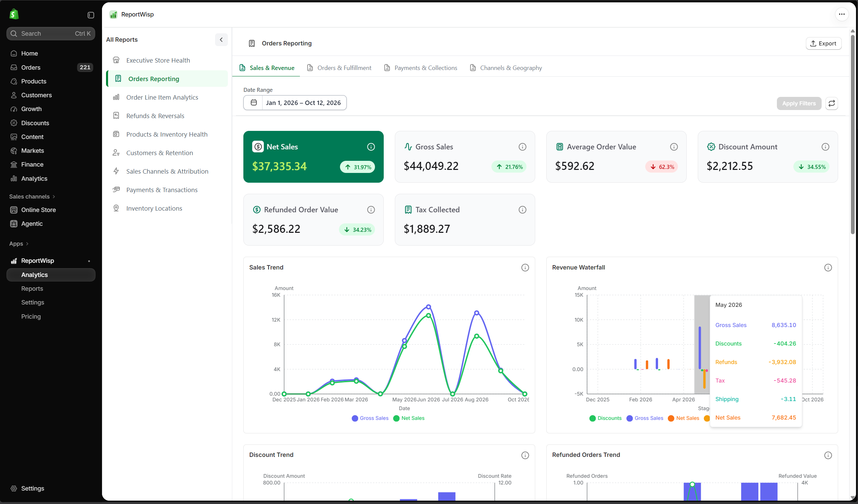The image size is (858, 504).
Task: Open Order Line Item Analytics report
Action: [167, 97]
